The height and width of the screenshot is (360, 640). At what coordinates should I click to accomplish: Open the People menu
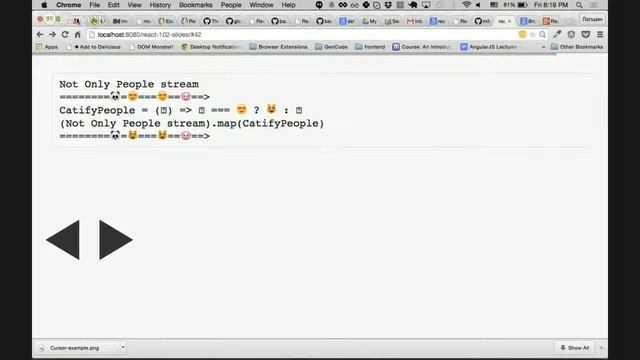(231, 5)
